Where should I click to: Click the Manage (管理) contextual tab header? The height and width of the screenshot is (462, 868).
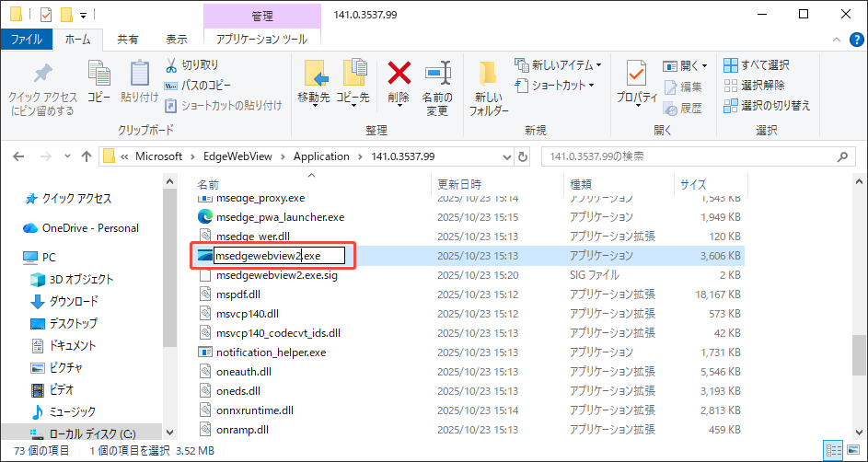[261, 17]
